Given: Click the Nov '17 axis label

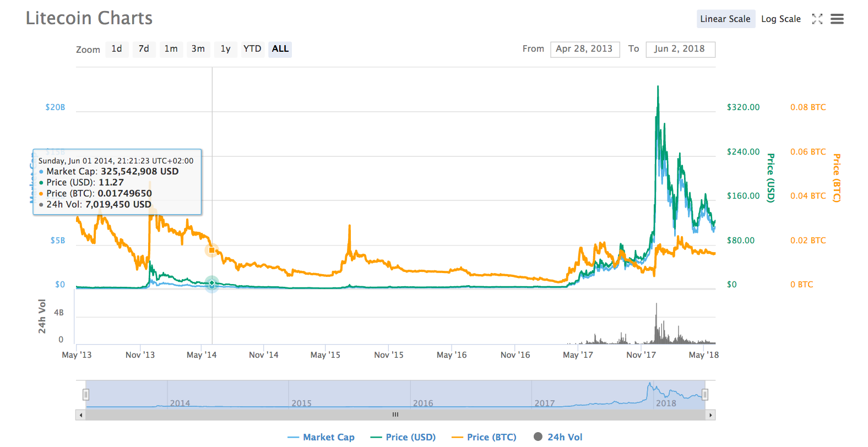Looking at the screenshot, I should [x=641, y=355].
